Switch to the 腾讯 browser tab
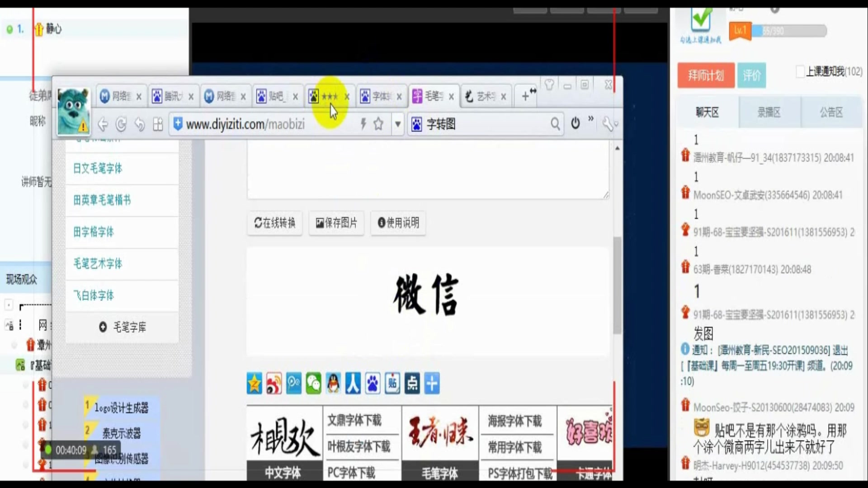The width and height of the screenshot is (868, 488). (173, 96)
